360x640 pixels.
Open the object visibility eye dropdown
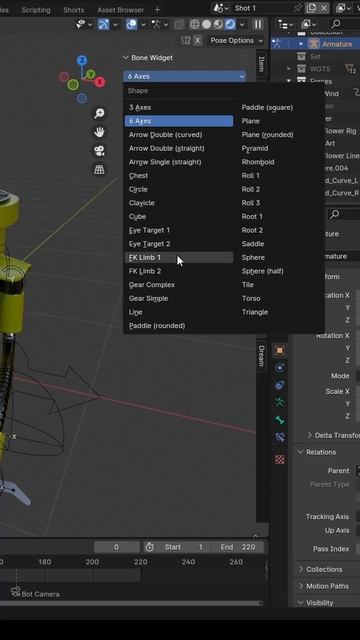pyautogui.click(x=84, y=24)
